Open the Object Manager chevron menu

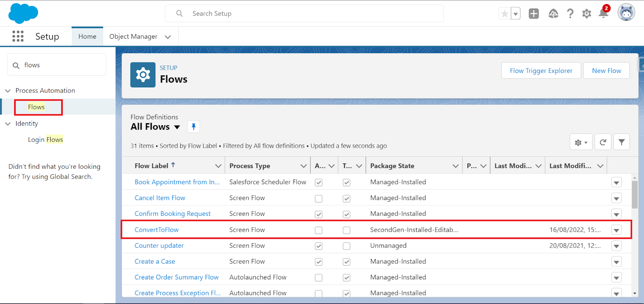point(168,37)
